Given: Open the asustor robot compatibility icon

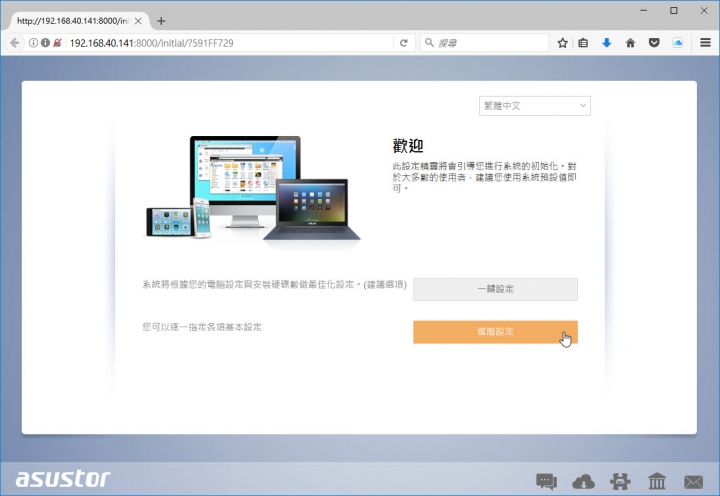Looking at the screenshot, I should coord(620,481).
